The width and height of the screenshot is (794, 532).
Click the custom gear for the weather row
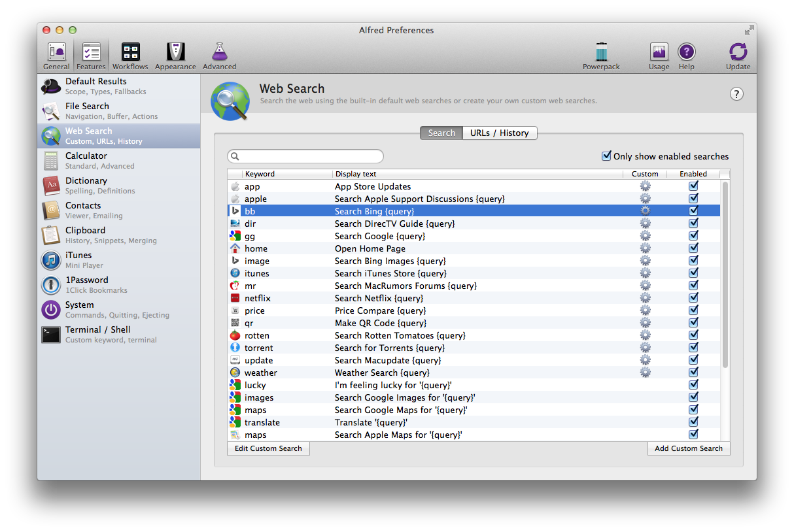645,373
